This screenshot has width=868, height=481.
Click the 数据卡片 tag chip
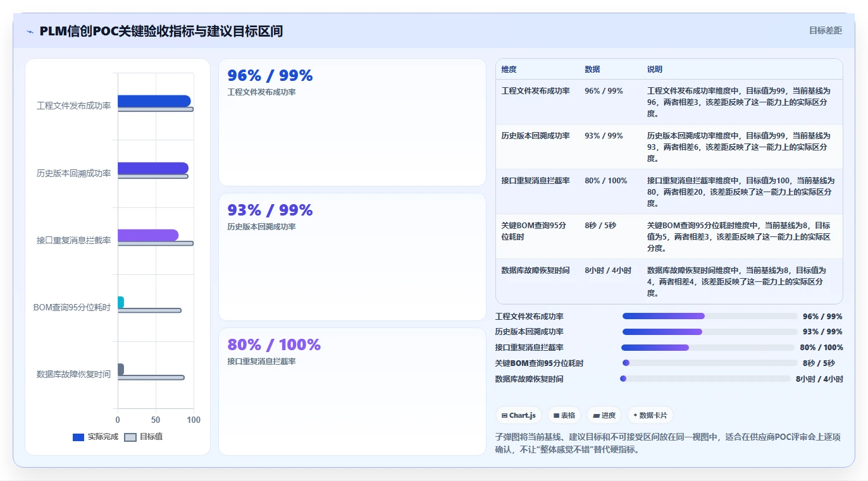tap(650, 415)
